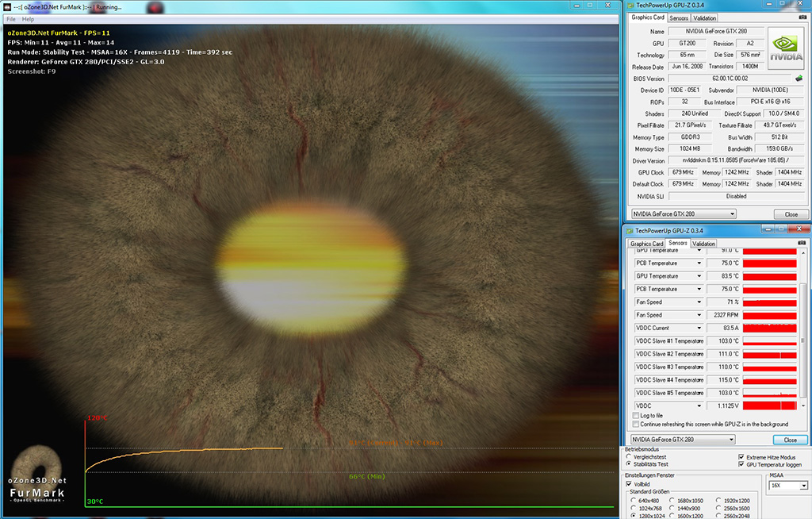Screen dimensions: 812x519
Task: Click the up arrow of the Sensors scrollbar
Action: coord(803,252)
